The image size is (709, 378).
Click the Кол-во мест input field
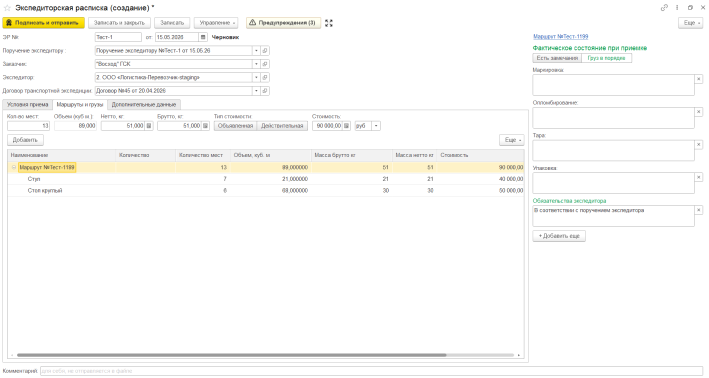[28, 126]
